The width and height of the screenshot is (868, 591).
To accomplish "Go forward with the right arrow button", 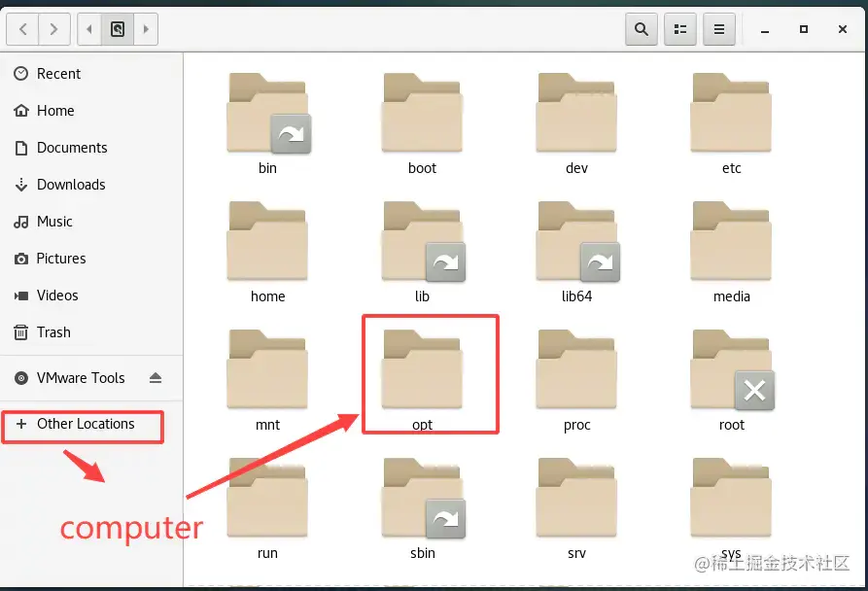I will coord(53,29).
